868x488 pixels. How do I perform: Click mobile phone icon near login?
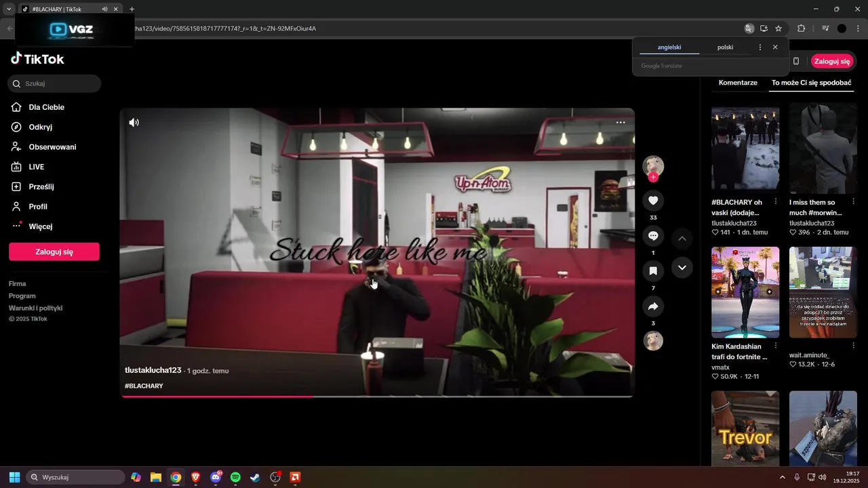[795, 61]
